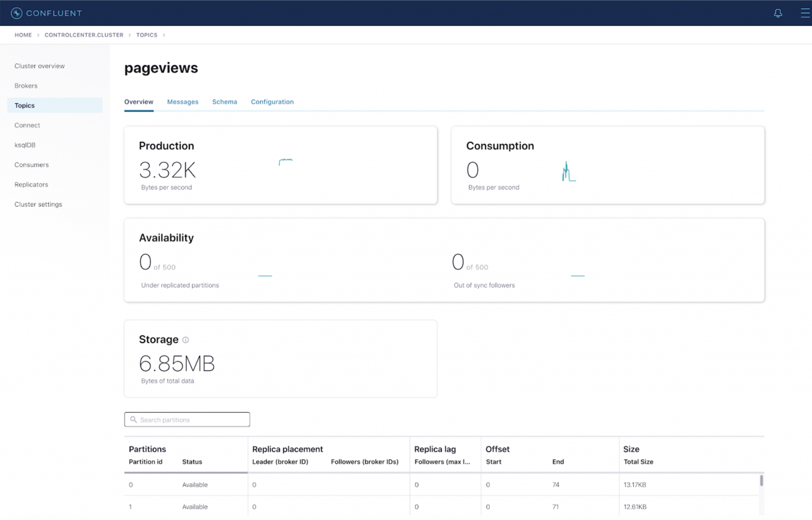Click the Storage info icon
Viewport: 812px width, 520px height.
pos(186,340)
